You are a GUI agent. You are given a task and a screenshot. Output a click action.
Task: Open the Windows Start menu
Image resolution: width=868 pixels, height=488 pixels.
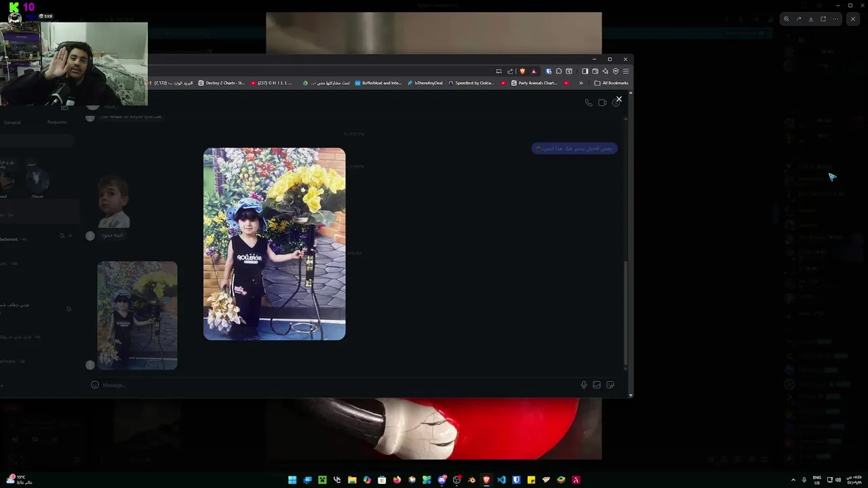click(x=292, y=480)
